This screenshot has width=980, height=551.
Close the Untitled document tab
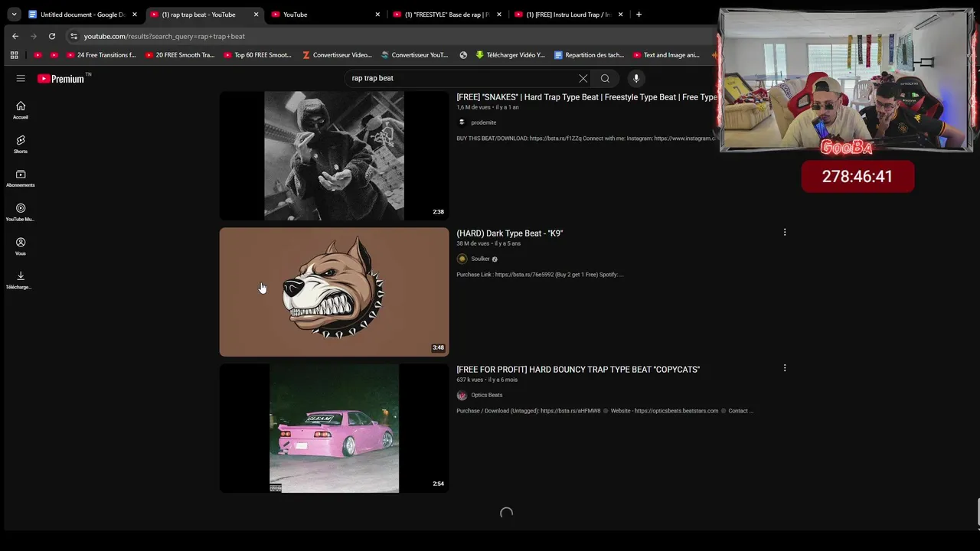(x=135, y=15)
